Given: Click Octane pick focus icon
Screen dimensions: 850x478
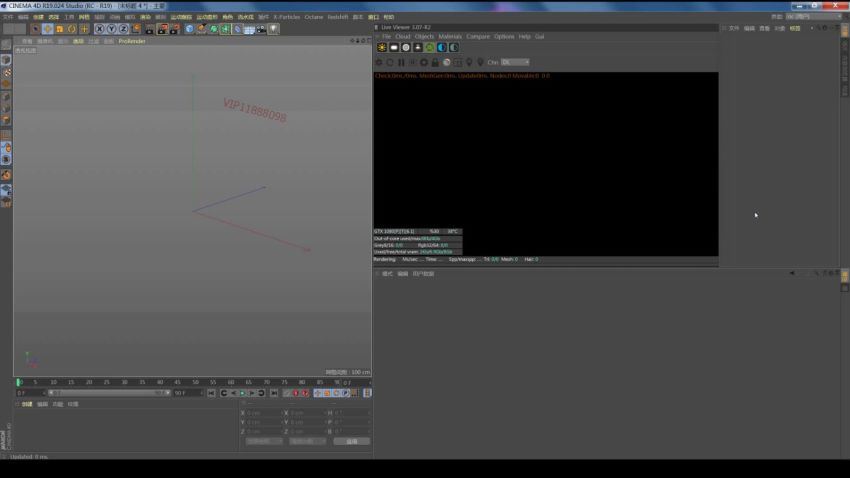Looking at the screenshot, I should click(x=469, y=62).
